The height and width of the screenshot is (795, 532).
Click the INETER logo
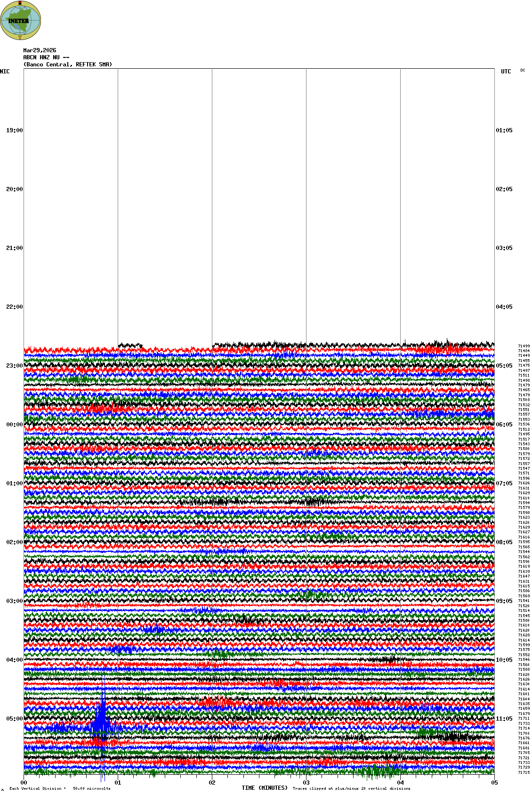tap(21, 20)
